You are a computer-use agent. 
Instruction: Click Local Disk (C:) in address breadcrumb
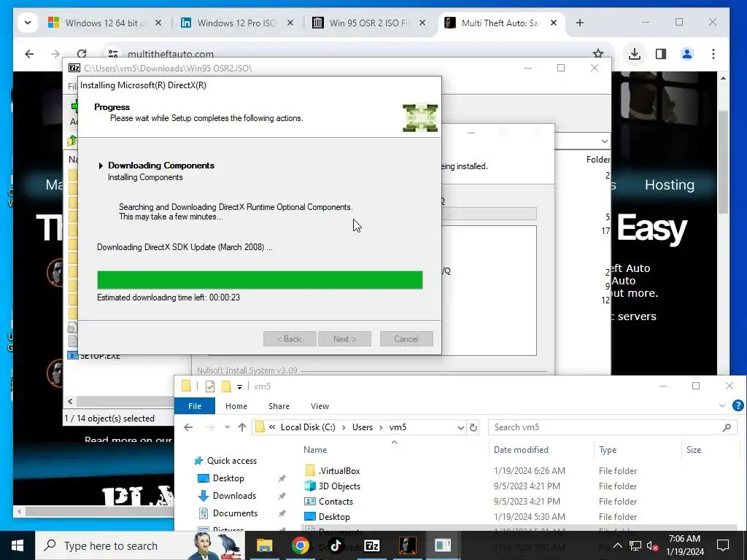pos(308,427)
